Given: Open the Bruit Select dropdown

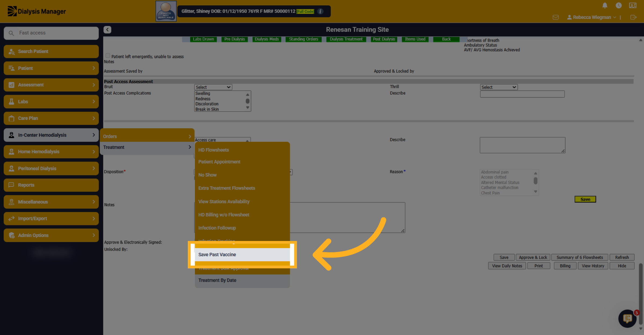Looking at the screenshot, I should (213, 87).
